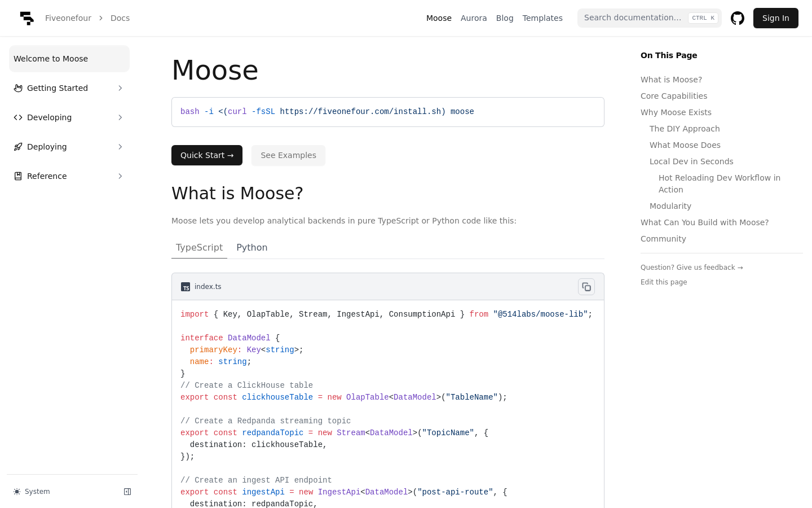The image size is (812, 508).
Task: Open the Moose nav item
Action: 439,18
